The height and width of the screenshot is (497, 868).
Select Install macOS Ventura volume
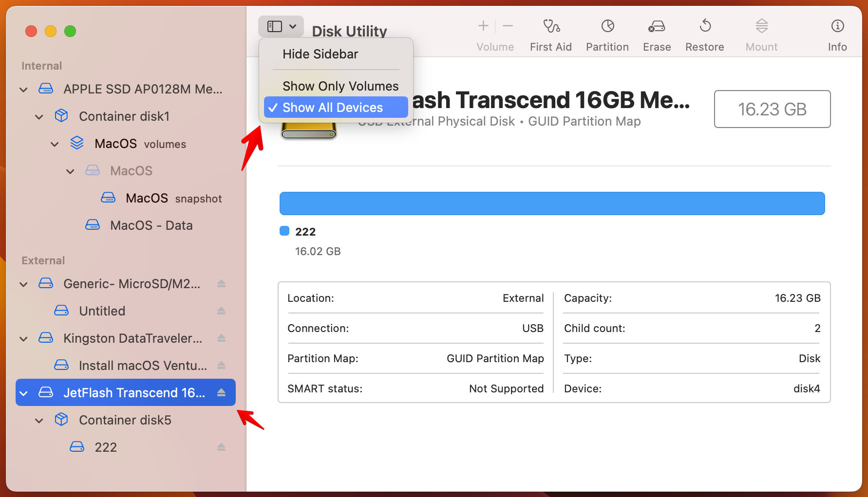(126, 366)
